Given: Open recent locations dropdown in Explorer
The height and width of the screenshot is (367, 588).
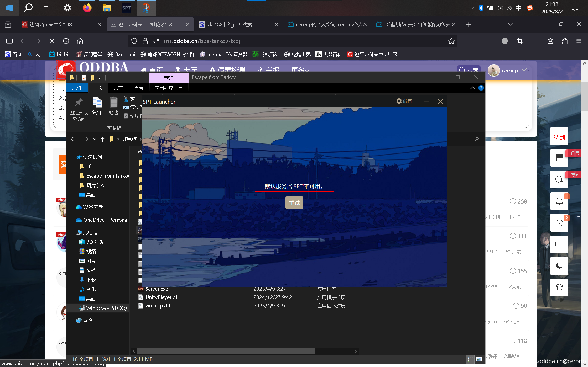Looking at the screenshot, I should [95, 139].
